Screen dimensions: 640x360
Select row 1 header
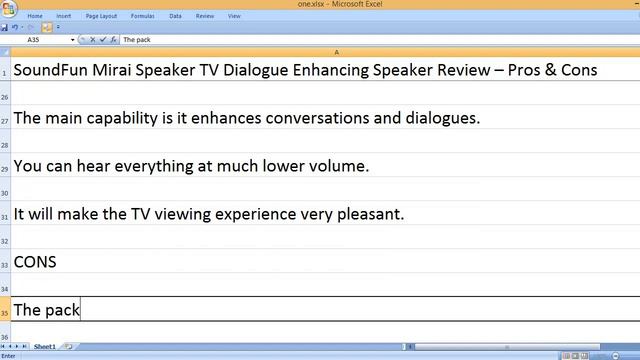pyautogui.click(x=5, y=69)
